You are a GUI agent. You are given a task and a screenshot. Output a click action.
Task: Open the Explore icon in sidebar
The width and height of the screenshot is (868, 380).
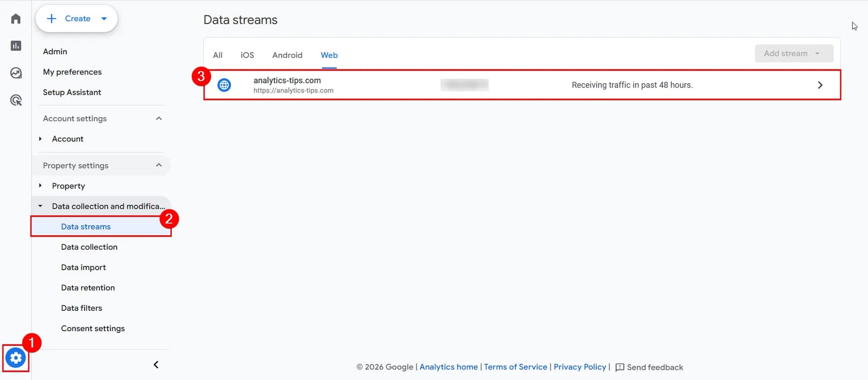pos(16,73)
